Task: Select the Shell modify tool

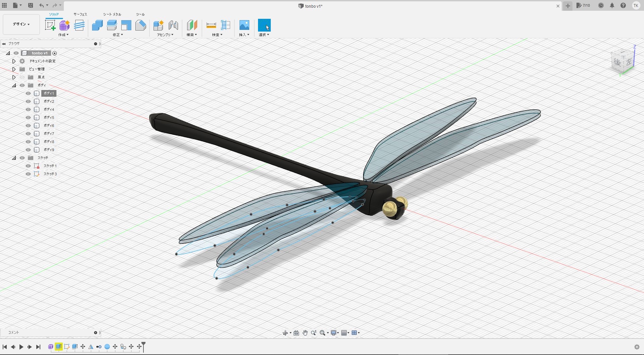Action: pyautogui.click(x=126, y=25)
